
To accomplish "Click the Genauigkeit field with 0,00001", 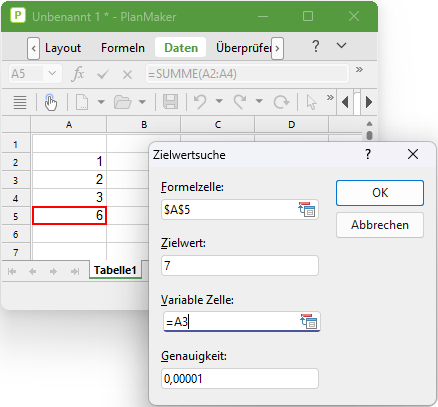I will tap(240, 378).
